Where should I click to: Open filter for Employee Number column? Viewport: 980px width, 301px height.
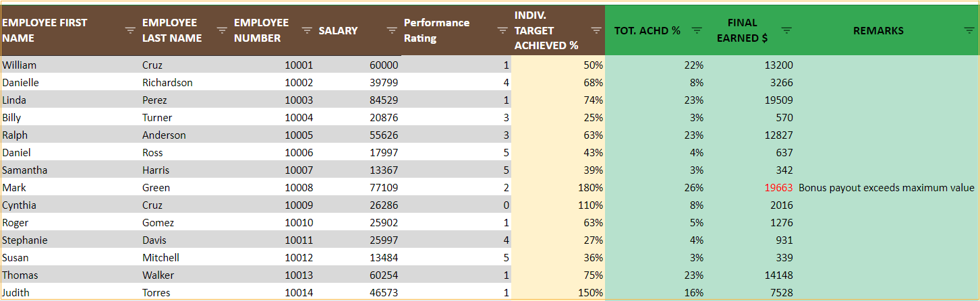(307, 30)
